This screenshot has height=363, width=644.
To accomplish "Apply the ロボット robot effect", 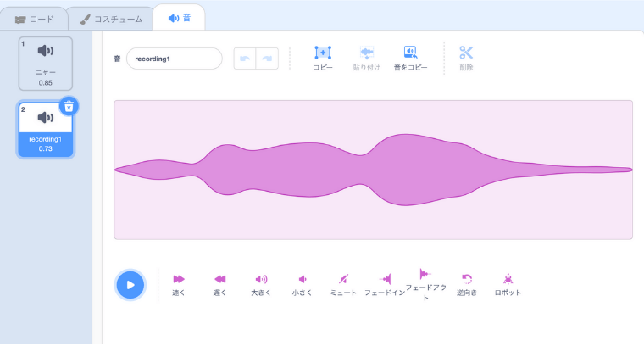I will (508, 285).
